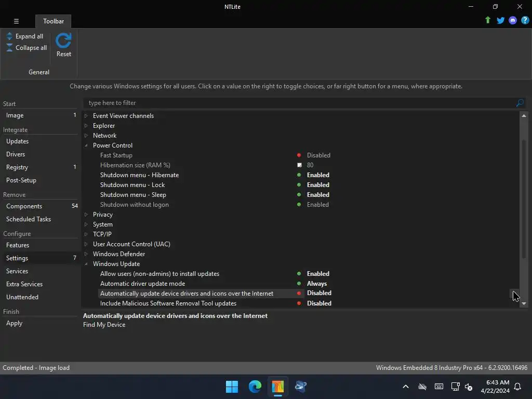Toggle Shutdown menu - Lock Enabled value
Image resolution: width=532 pixels, height=399 pixels.
click(x=318, y=185)
